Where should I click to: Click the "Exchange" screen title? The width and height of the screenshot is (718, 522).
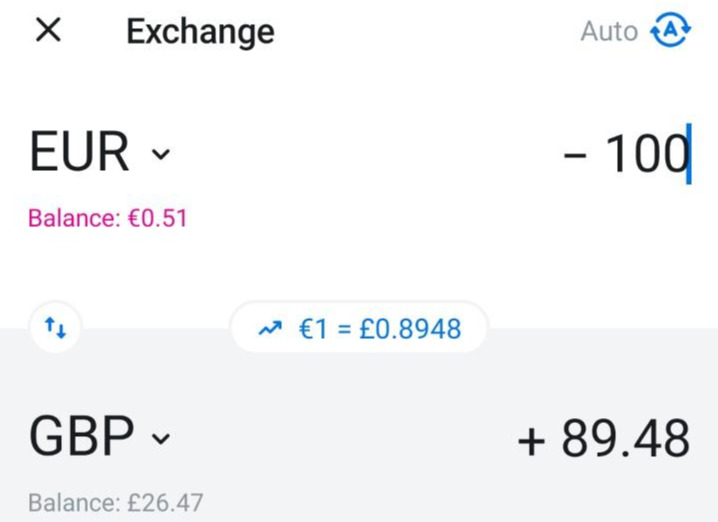point(200,32)
